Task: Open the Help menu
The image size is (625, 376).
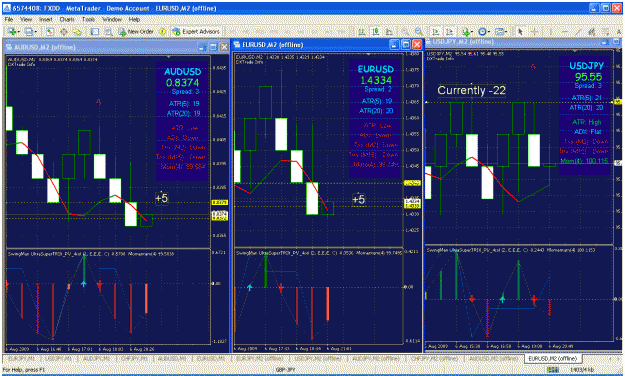Action: tap(134, 19)
